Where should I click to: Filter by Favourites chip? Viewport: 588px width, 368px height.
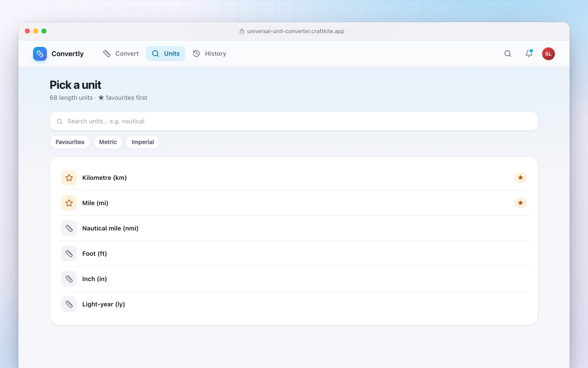click(70, 142)
